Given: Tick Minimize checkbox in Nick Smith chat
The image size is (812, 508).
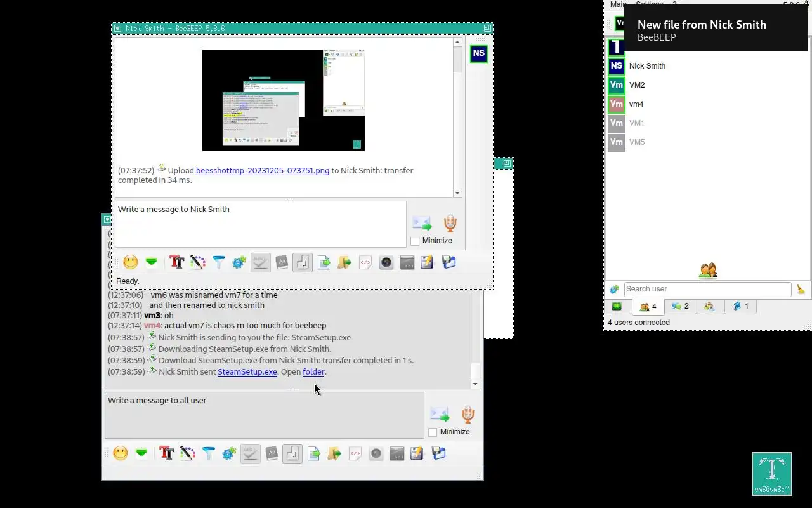Looking at the screenshot, I should tap(415, 241).
